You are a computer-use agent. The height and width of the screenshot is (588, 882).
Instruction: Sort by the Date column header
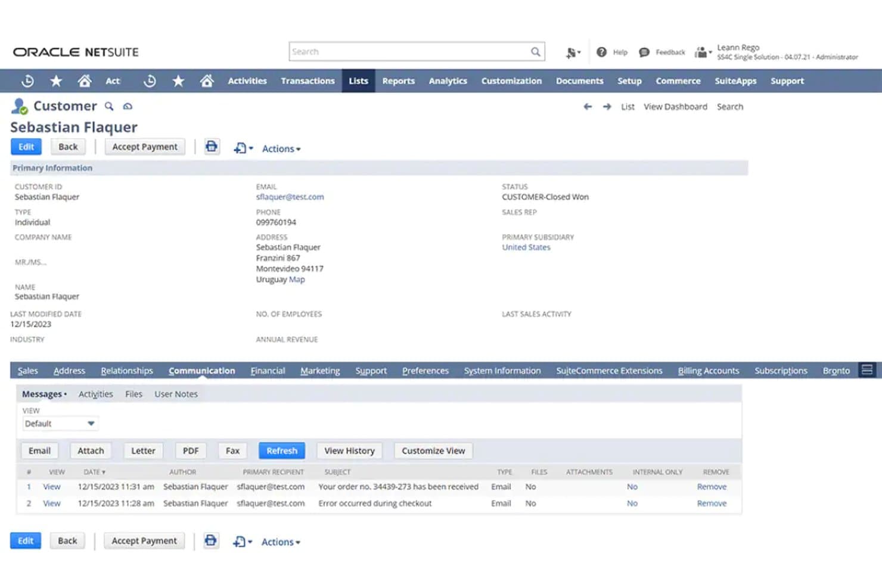94,472
